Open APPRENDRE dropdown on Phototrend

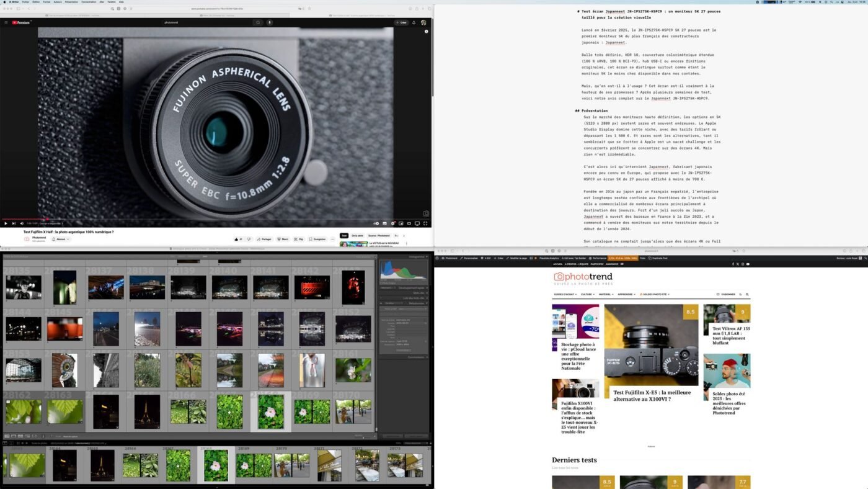[x=627, y=294]
